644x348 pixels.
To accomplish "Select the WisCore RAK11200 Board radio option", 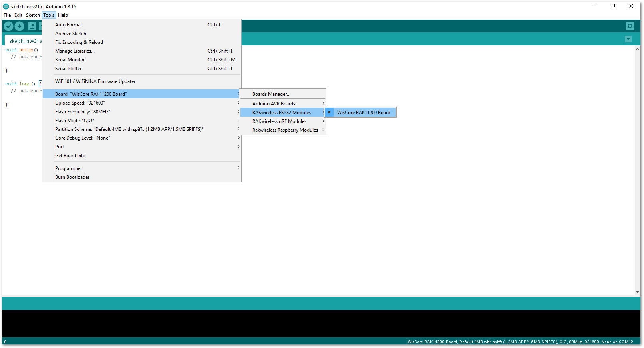I will [361, 113].
